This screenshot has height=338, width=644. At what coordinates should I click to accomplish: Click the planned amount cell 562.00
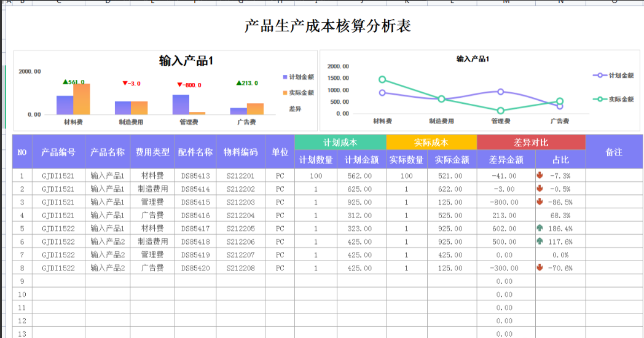tap(361, 176)
